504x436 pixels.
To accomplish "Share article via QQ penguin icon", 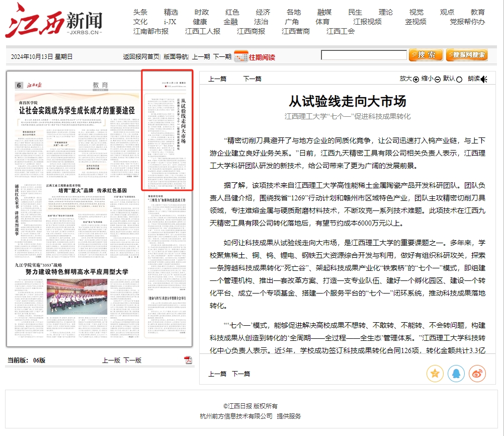I will pyautogui.click(x=456, y=373).
